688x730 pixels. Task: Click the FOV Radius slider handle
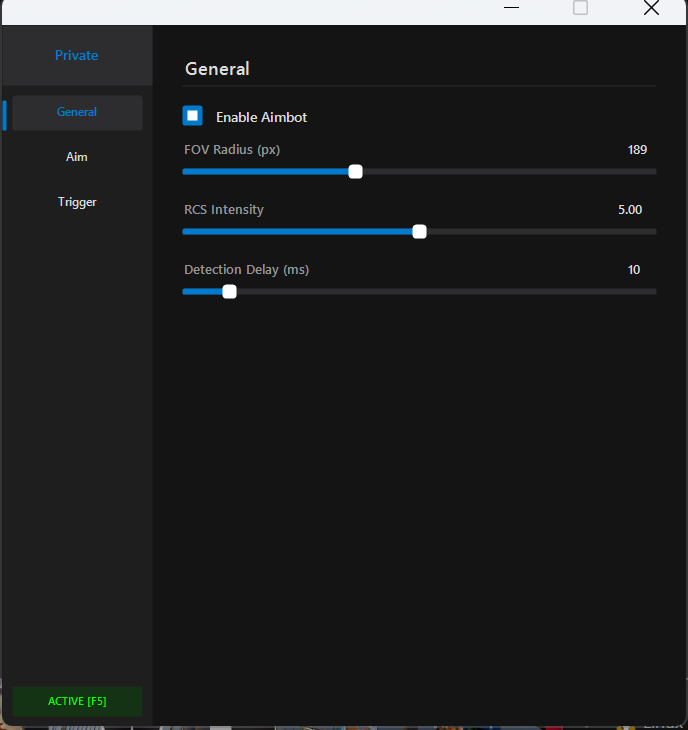[355, 171]
